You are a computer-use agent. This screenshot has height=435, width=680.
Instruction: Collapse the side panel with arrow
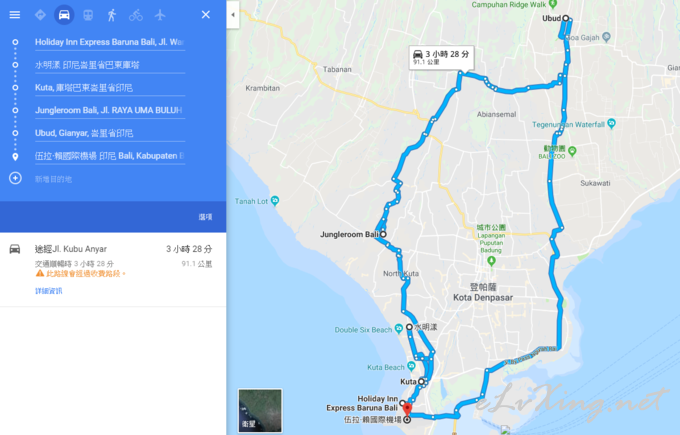tap(233, 15)
